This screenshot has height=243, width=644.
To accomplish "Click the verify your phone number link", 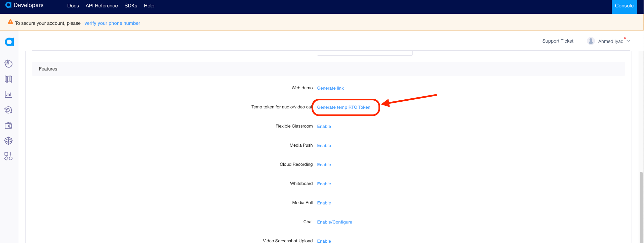I will (x=112, y=23).
